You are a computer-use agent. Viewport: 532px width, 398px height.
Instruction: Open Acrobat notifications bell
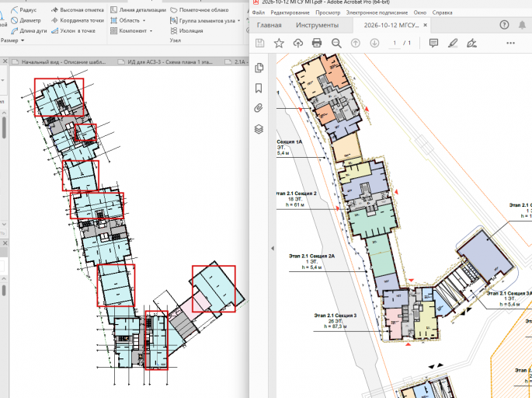[522, 25]
